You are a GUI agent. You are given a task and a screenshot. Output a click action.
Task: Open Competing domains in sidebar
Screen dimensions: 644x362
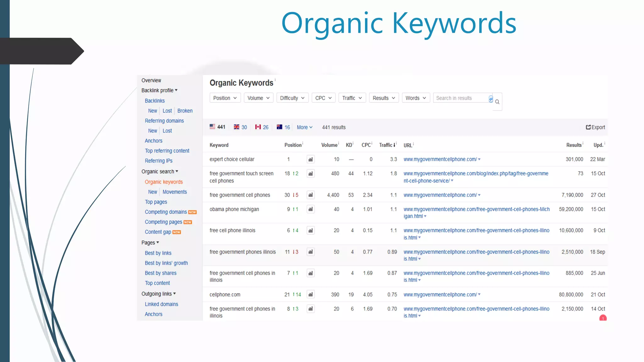pyautogui.click(x=166, y=212)
